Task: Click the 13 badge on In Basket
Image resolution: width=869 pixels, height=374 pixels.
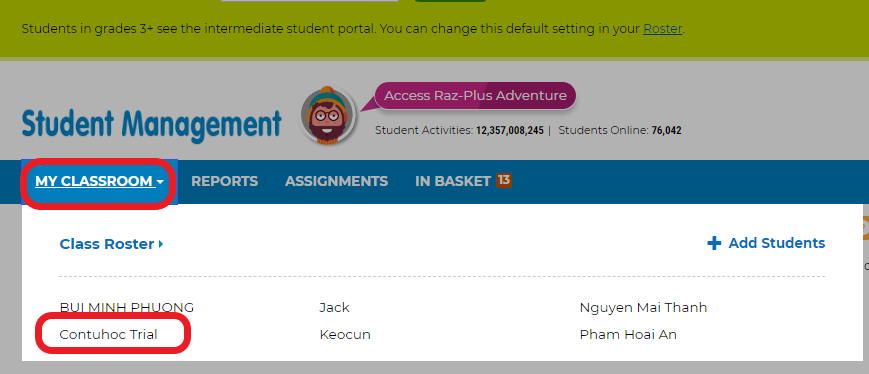Action: (503, 180)
